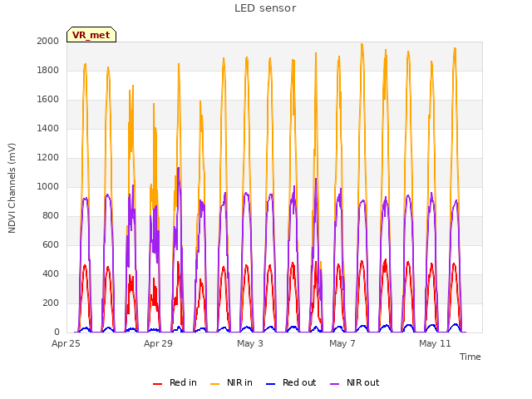Toggle the NIR in legend entry

[x=231, y=382]
